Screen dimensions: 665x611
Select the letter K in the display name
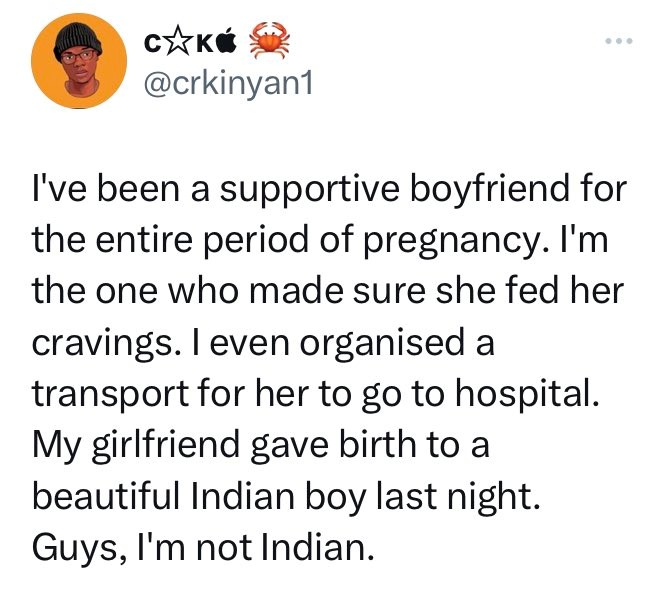(205, 44)
